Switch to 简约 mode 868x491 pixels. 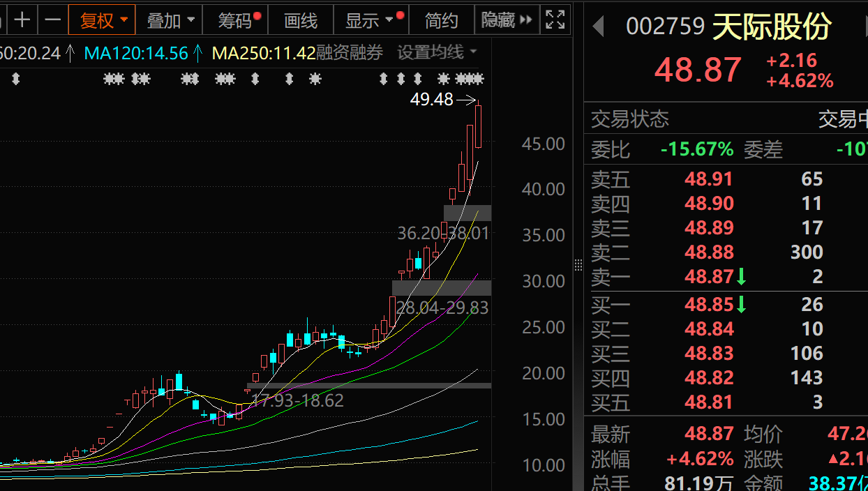coord(442,20)
